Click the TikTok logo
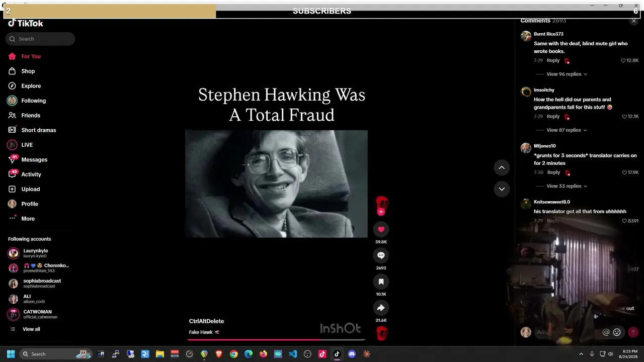Viewport: 644px width, 362px height. (x=26, y=23)
